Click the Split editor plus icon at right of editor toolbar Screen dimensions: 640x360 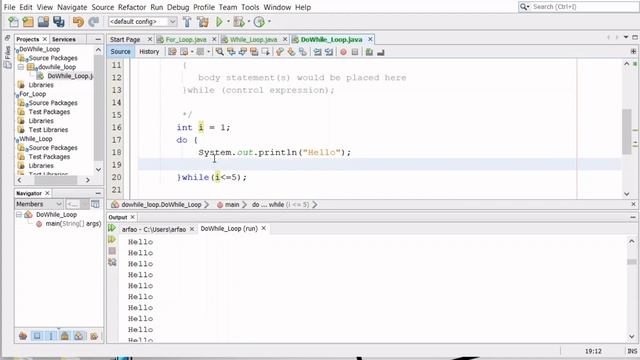point(633,51)
